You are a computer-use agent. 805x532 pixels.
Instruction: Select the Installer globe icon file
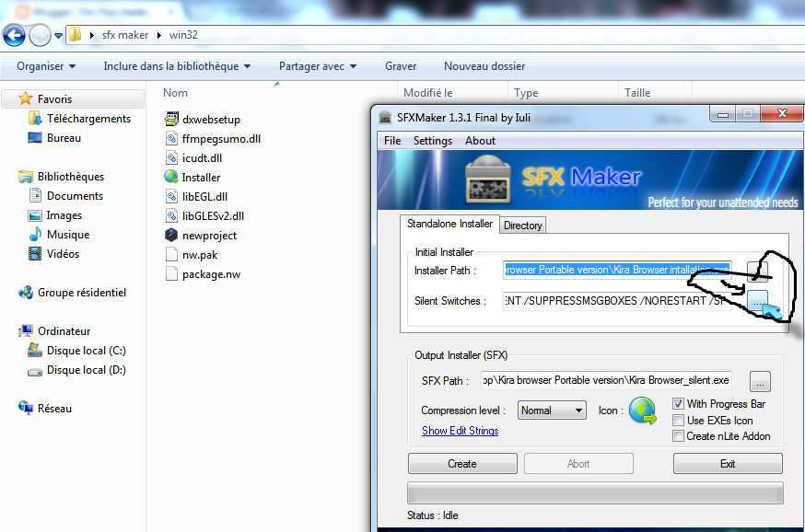click(x=171, y=177)
